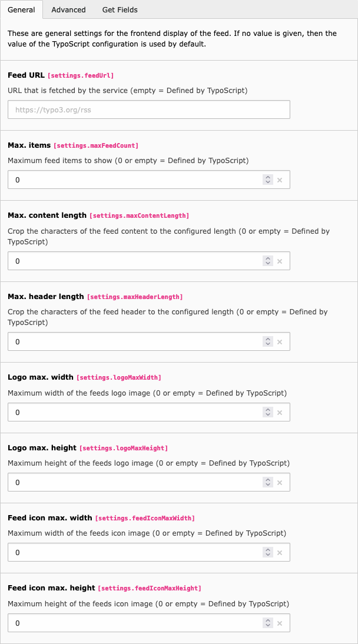Select the General tab

[x=21, y=10]
